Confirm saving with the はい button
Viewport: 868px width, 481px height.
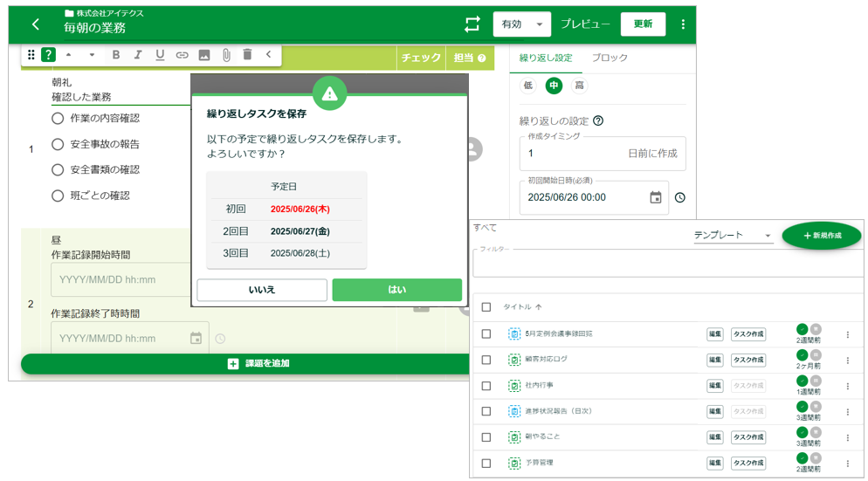click(396, 290)
